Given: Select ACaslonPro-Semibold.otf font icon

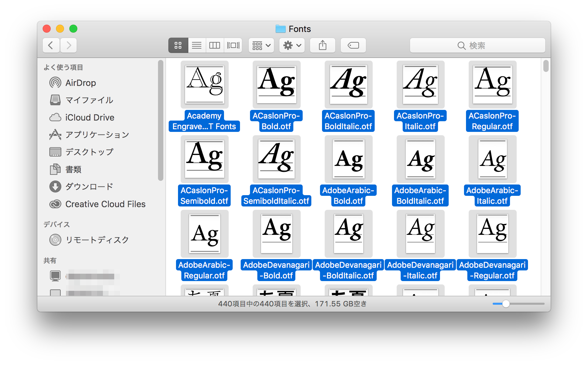Looking at the screenshot, I should (205, 159).
